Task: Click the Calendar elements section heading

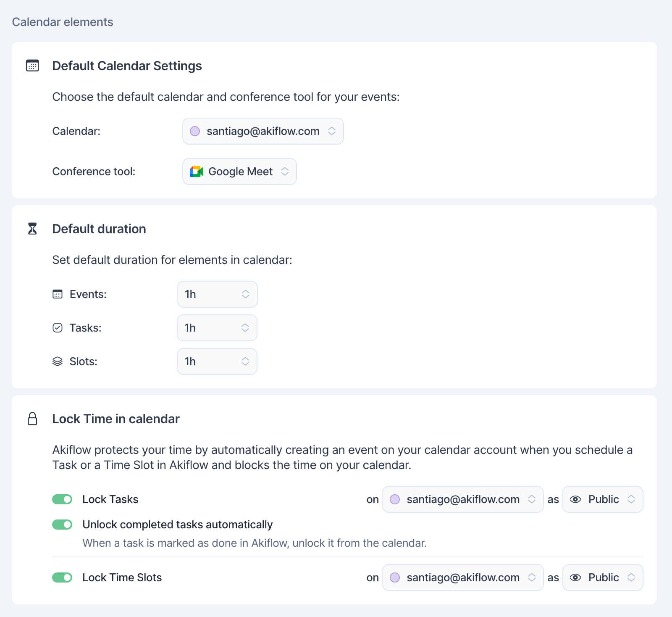Action: point(63,22)
